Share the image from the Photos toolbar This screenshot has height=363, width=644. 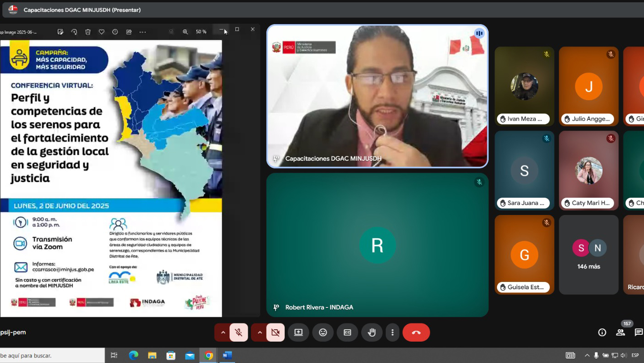129,31
